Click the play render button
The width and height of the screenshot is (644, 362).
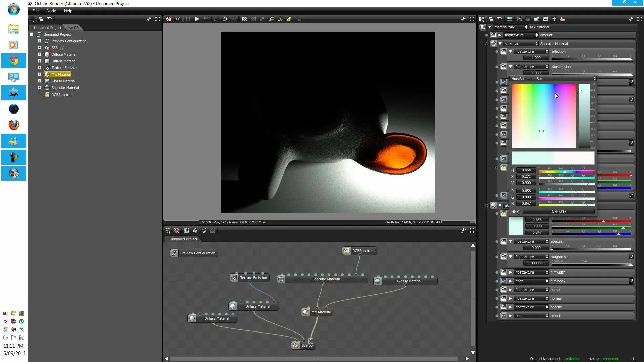point(197,19)
